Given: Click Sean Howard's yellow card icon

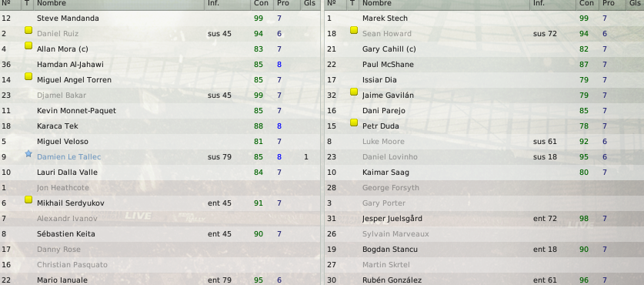Looking at the screenshot, I should point(354,31).
